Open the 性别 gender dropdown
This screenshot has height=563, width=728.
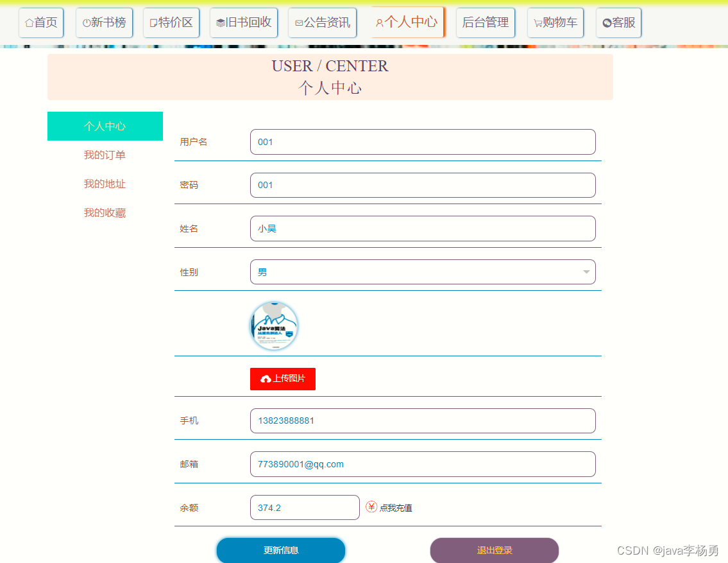[x=422, y=272]
